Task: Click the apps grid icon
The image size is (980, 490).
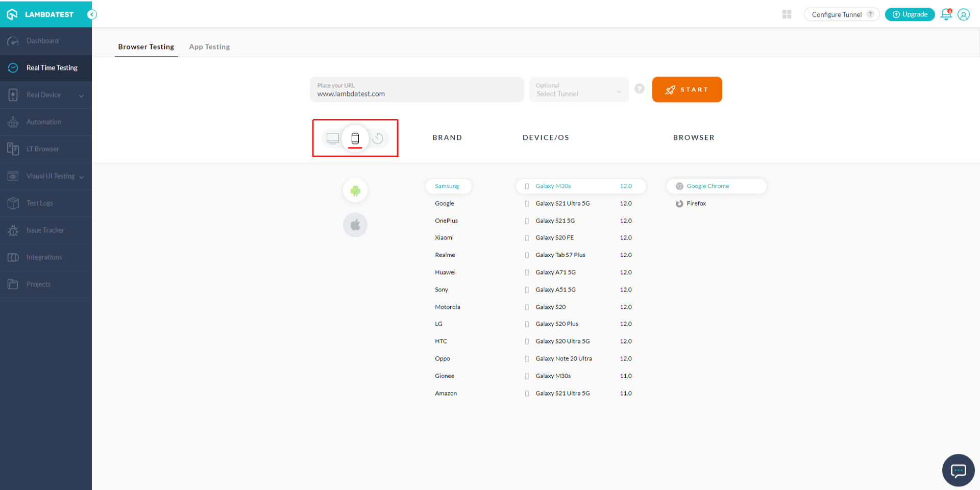Action: [x=787, y=14]
